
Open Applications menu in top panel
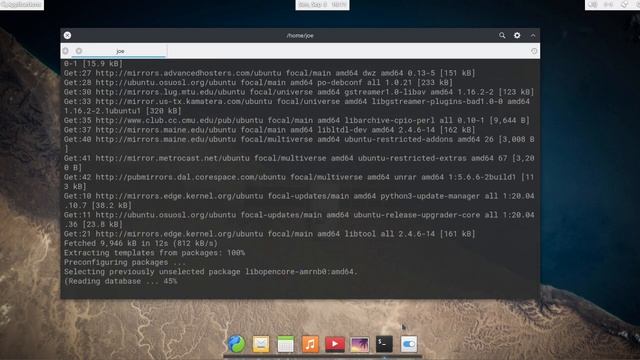point(22,4)
